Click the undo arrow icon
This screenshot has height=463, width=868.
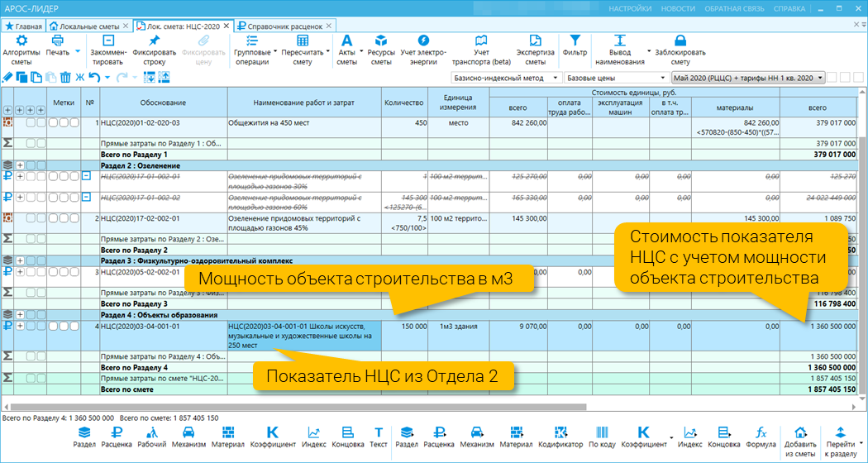coord(95,78)
